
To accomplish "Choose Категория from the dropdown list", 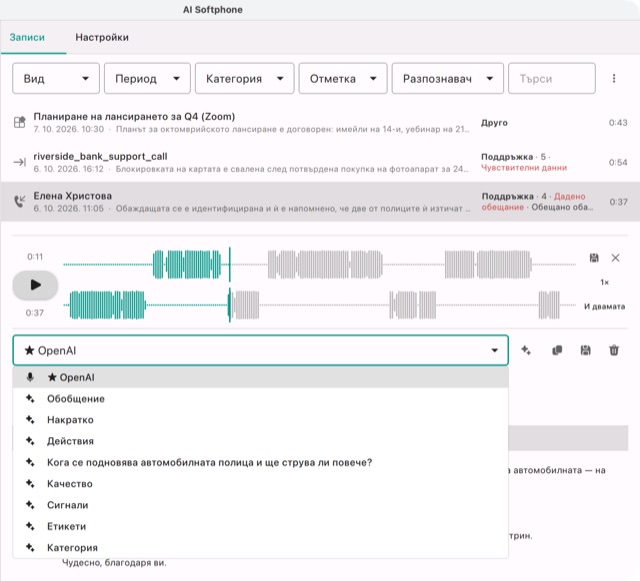I will click(x=260, y=547).
